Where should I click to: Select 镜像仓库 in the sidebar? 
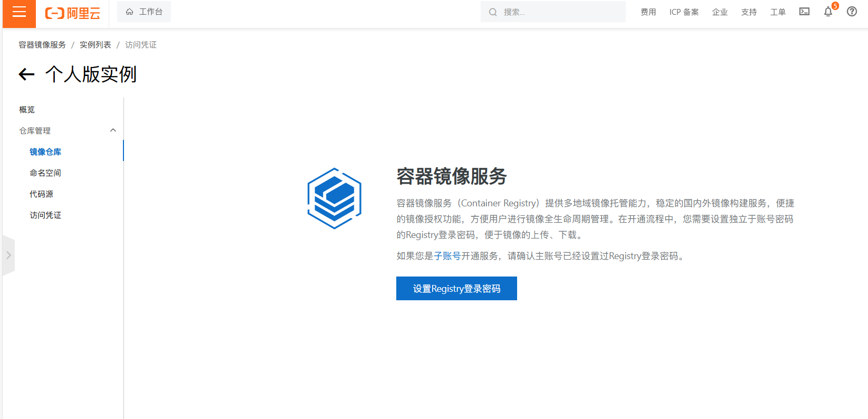click(x=45, y=152)
